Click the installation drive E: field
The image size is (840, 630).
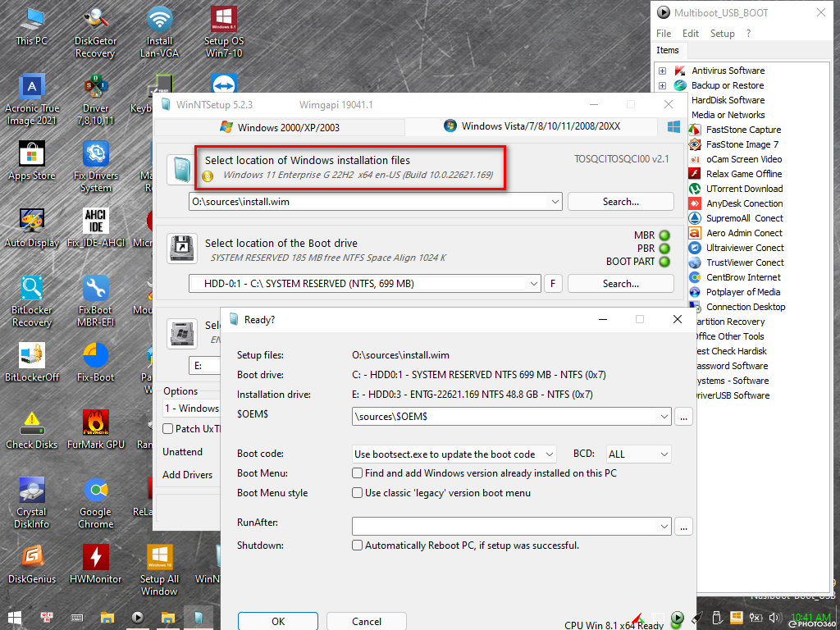tap(204, 365)
